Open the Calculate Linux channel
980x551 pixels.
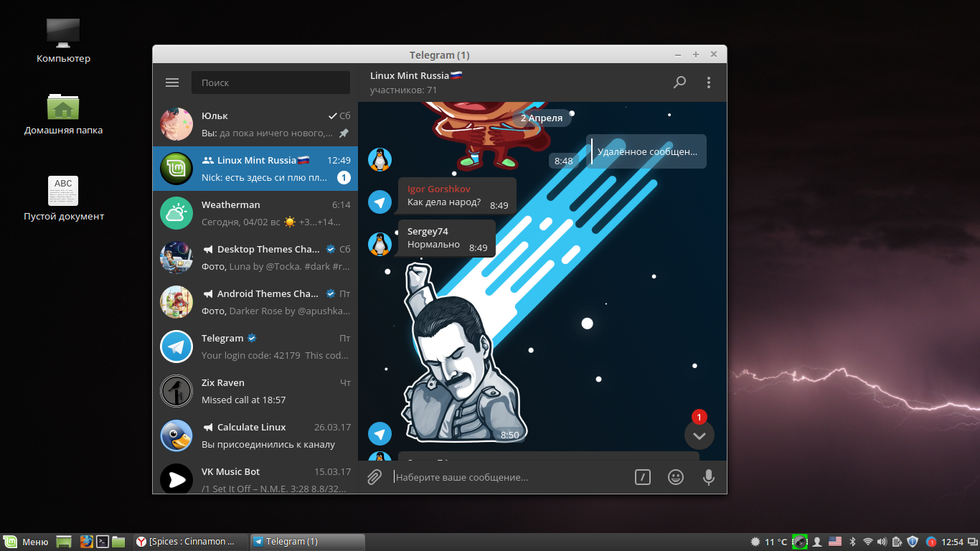click(255, 435)
